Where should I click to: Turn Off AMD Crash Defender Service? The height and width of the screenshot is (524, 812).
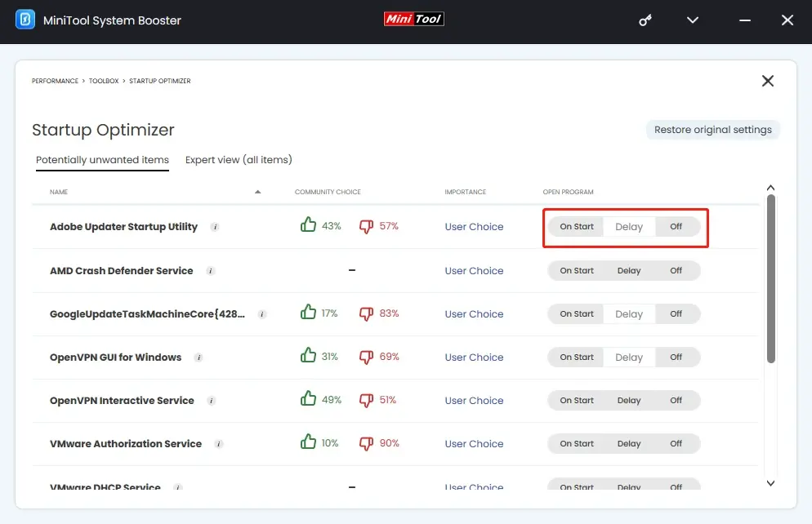pyautogui.click(x=676, y=270)
